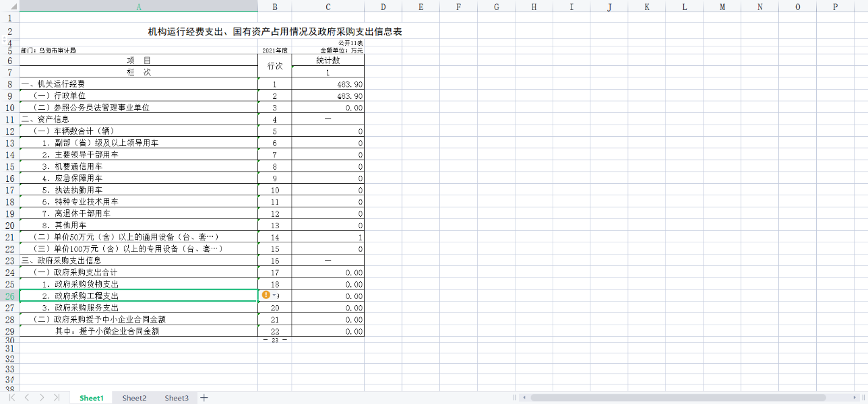Select column A header
This screenshot has height=404, width=868.
(139, 7)
